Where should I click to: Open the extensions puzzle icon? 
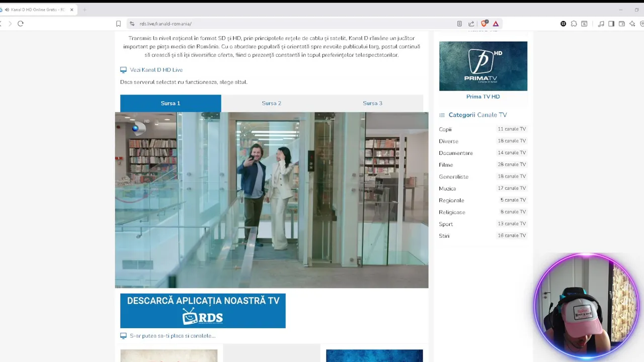(x=574, y=24)
